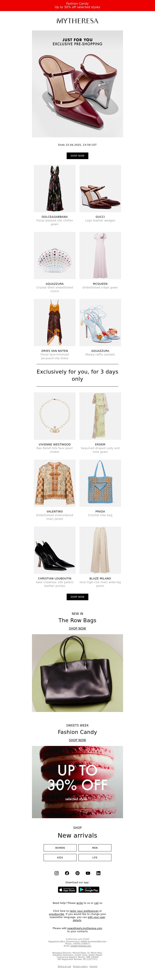Open the Facebook social icon
The height and width of the screenshot is (980, 155).
click(x=67, y=873)
